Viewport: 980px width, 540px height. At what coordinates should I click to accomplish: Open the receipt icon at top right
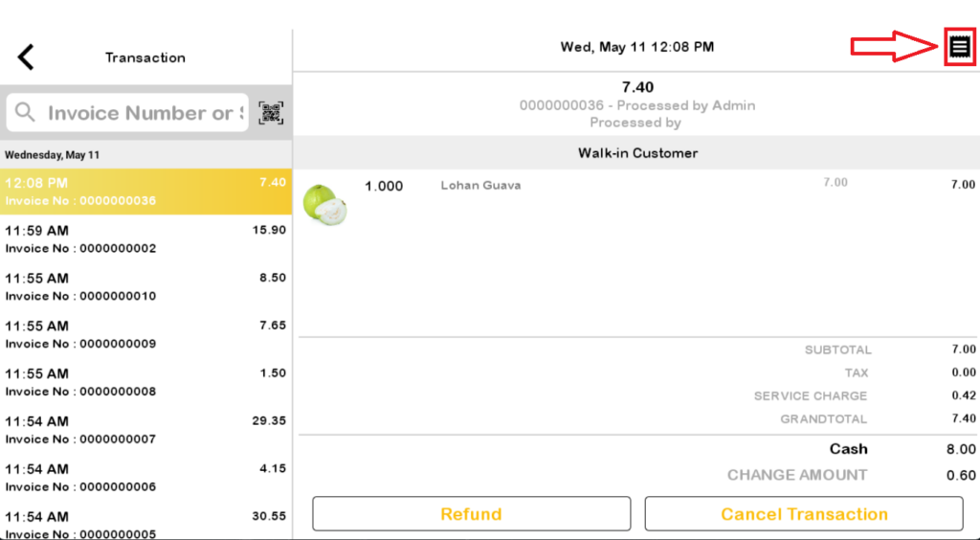pyautogui.click(x=959, y=47)
